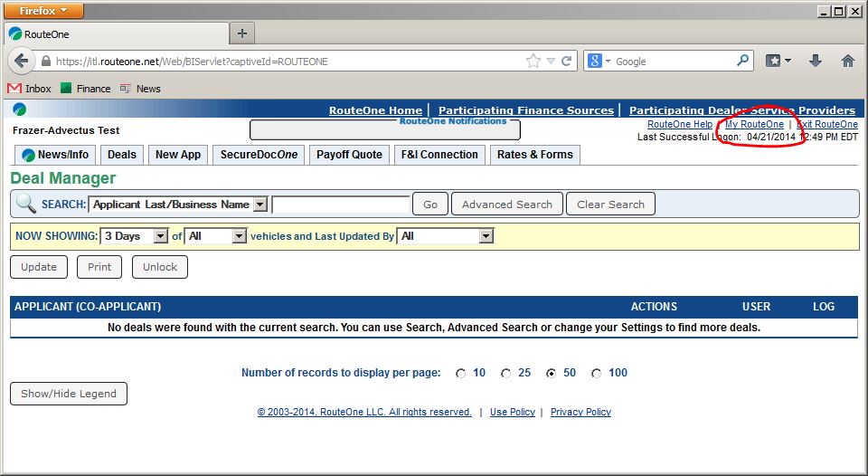Viewport: 868px width, 476px height.
Task: Click the bookmark star in the address bar
Action: point(533,61)
